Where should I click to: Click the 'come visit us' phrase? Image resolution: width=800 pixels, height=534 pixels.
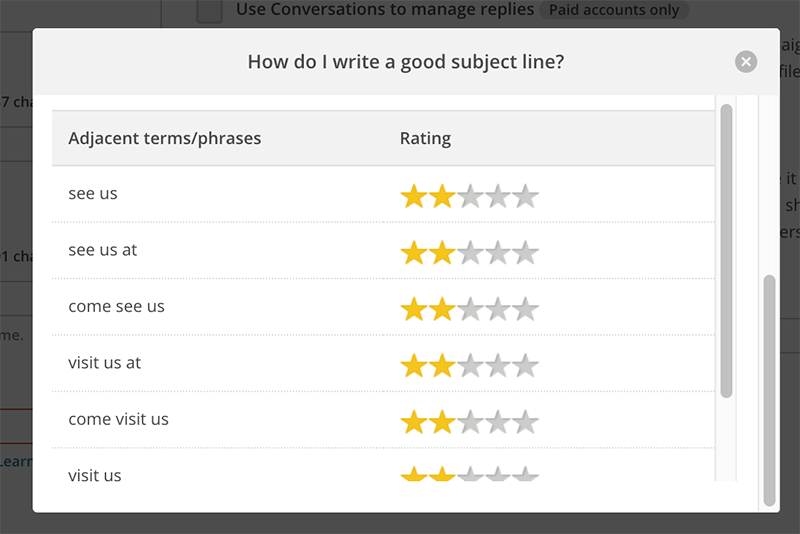[118, 419]
